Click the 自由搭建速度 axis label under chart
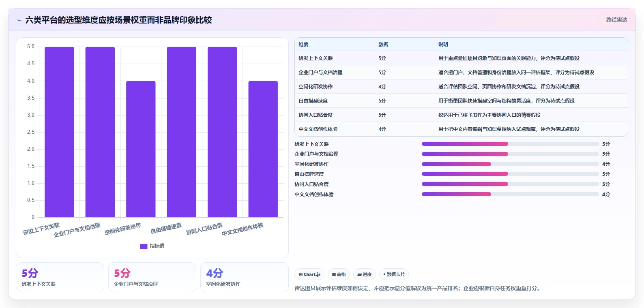The image size is (644, 308). (x=166, y=229)
